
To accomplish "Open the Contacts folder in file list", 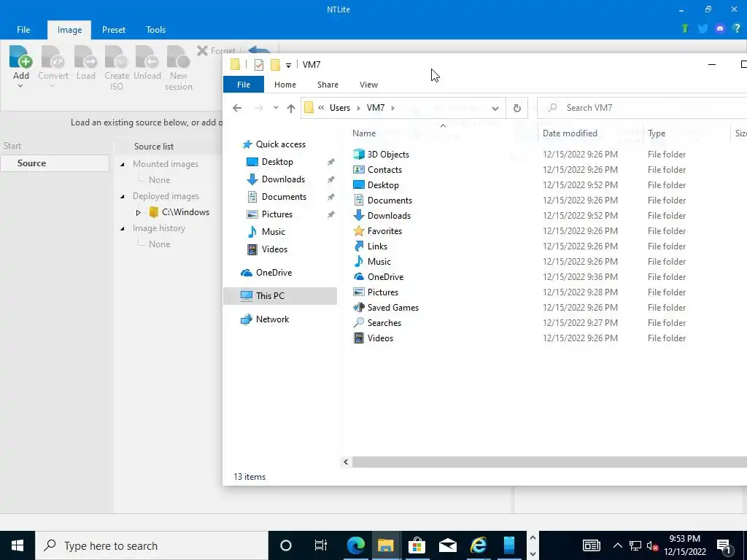I will click(384, 169).
